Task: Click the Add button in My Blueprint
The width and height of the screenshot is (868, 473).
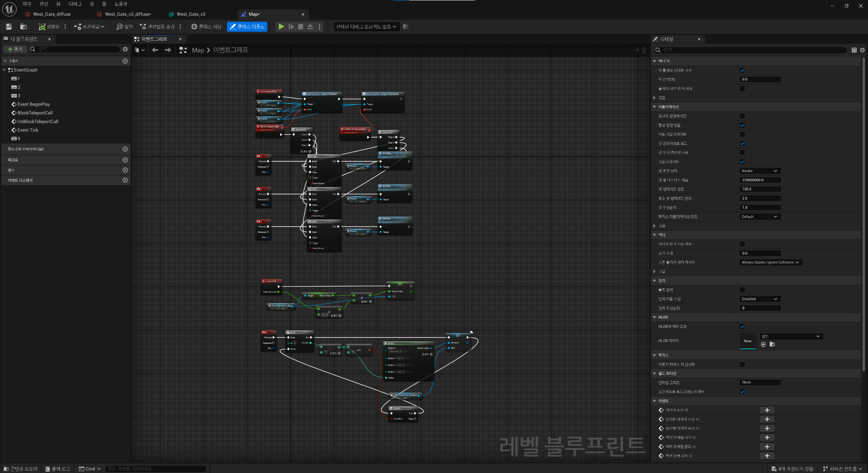Action: (15, 49)
